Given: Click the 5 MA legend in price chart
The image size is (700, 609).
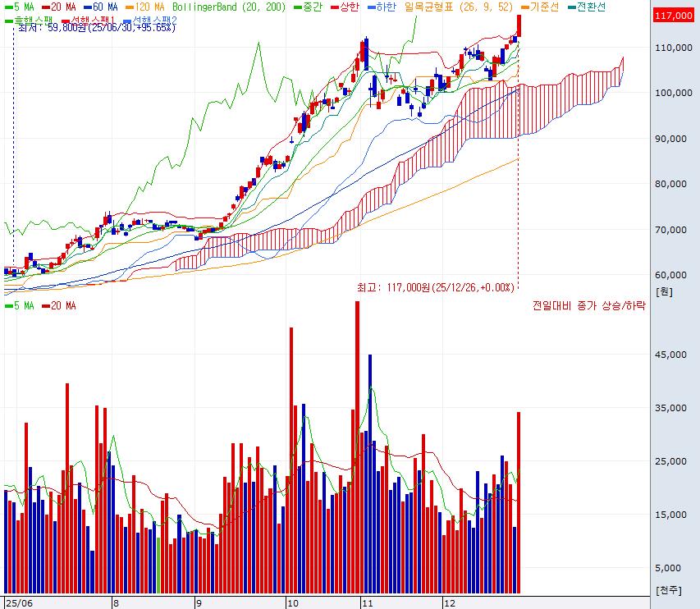Looking at the screenshot, I should pos(20,6).
